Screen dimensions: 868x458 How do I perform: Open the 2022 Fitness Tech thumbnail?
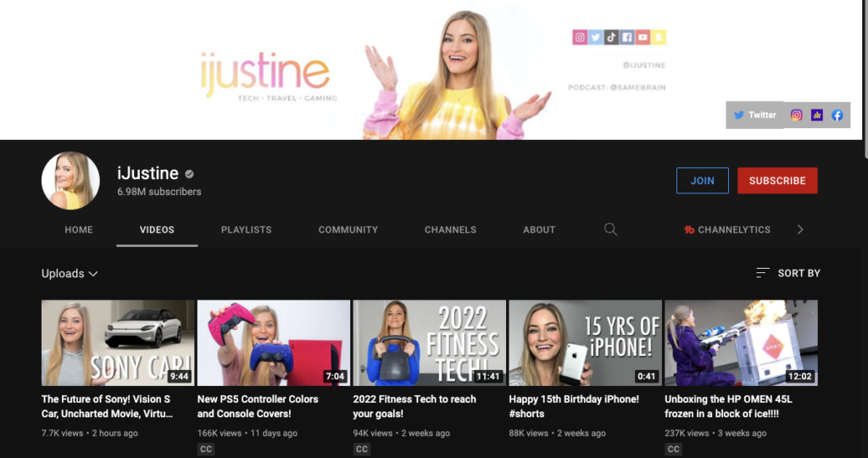[x=430, y=343]
